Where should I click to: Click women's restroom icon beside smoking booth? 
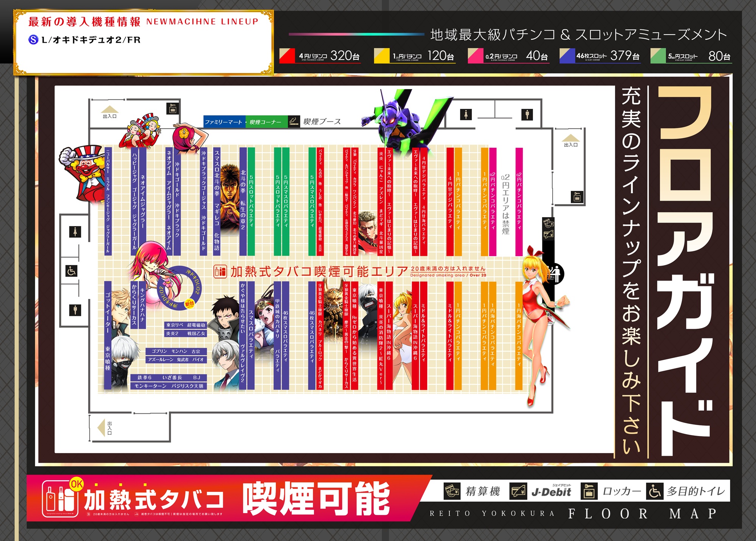[466, 114]
